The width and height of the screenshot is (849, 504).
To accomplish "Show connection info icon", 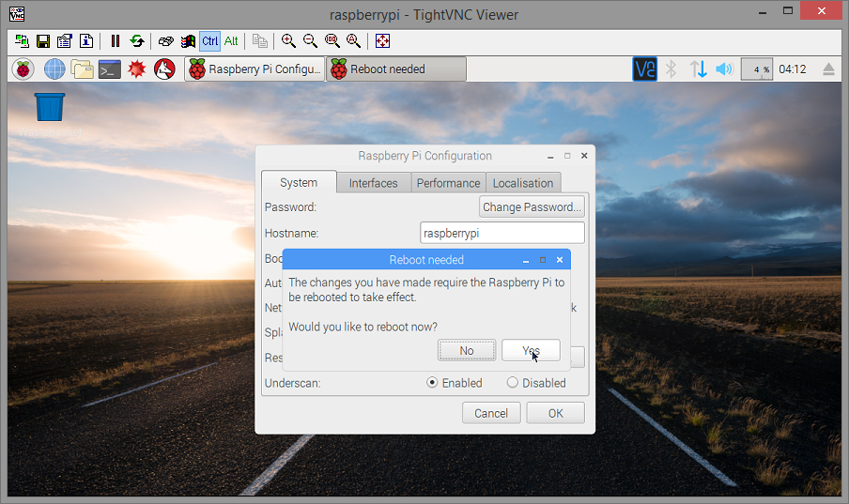I will [86, 41].
